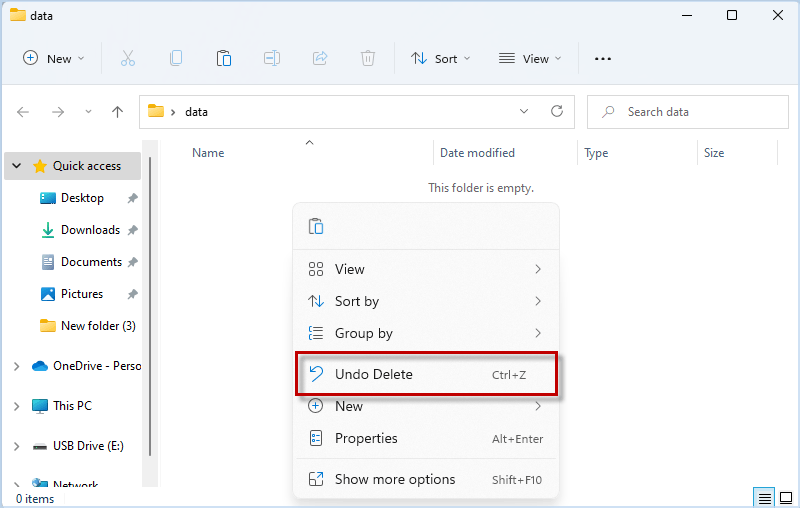Click the pin icon beside Pictures
The height and width of the screenshot is (508, 800).
click(x=133, y=294)
